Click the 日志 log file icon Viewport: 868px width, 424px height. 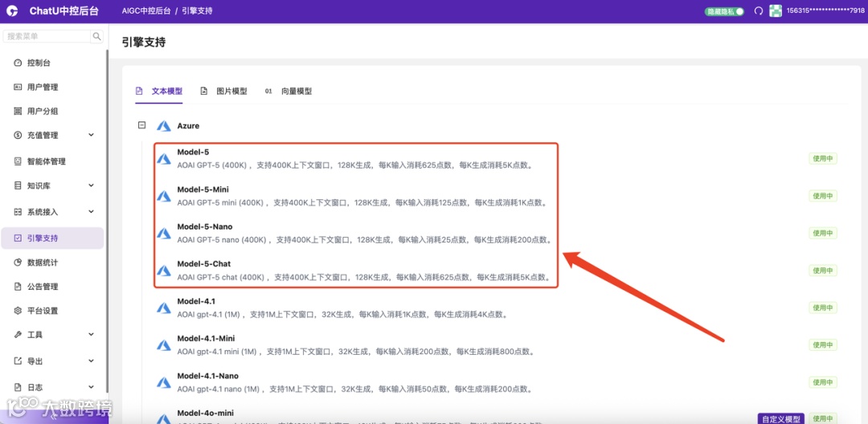18,387
